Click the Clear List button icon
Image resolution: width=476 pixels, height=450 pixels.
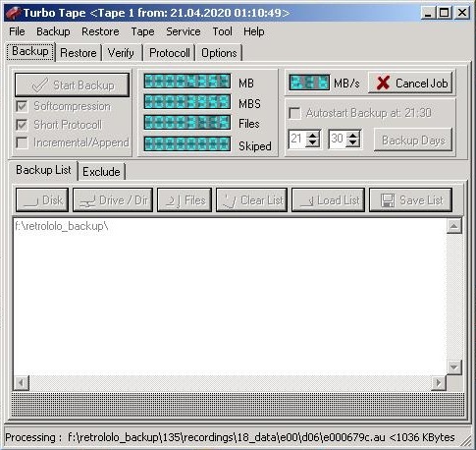230,200
